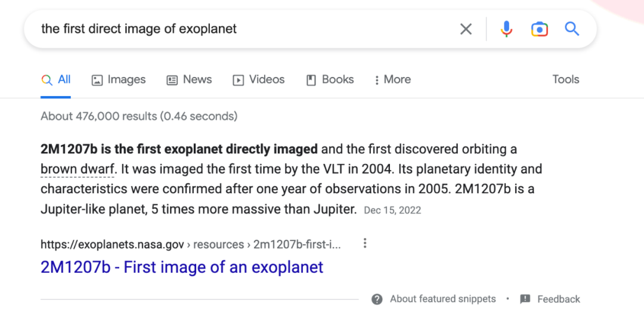This screenshot has height=315, width=644.
Task: Send Feedback on the featured snippet
Action: (x=558, y=299)
